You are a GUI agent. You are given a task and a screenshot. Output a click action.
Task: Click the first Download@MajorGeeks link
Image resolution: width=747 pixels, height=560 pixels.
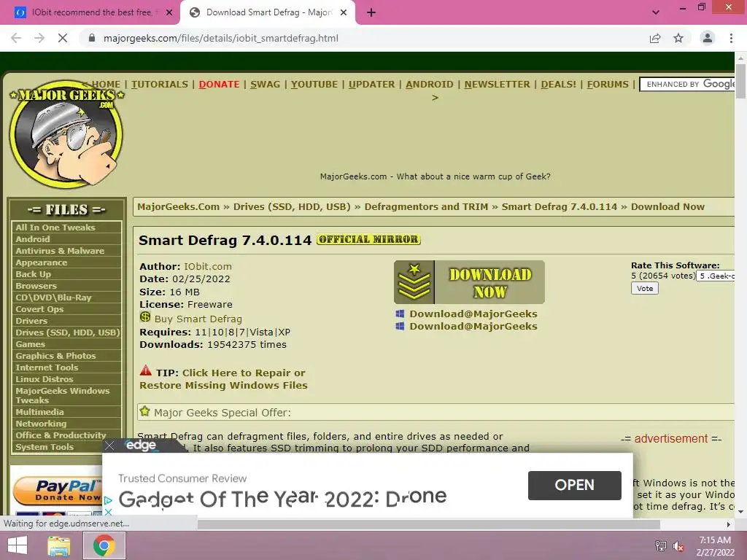[473, 314]
